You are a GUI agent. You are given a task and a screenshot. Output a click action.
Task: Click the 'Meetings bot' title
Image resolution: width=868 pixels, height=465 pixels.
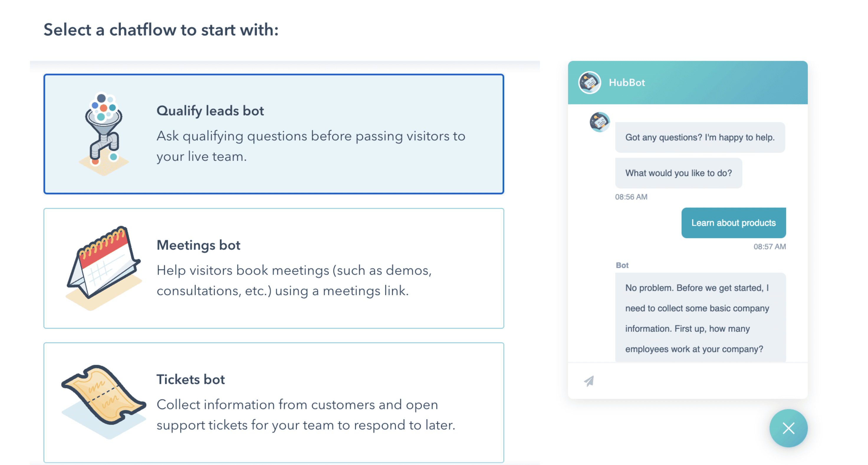click(198, 245)
